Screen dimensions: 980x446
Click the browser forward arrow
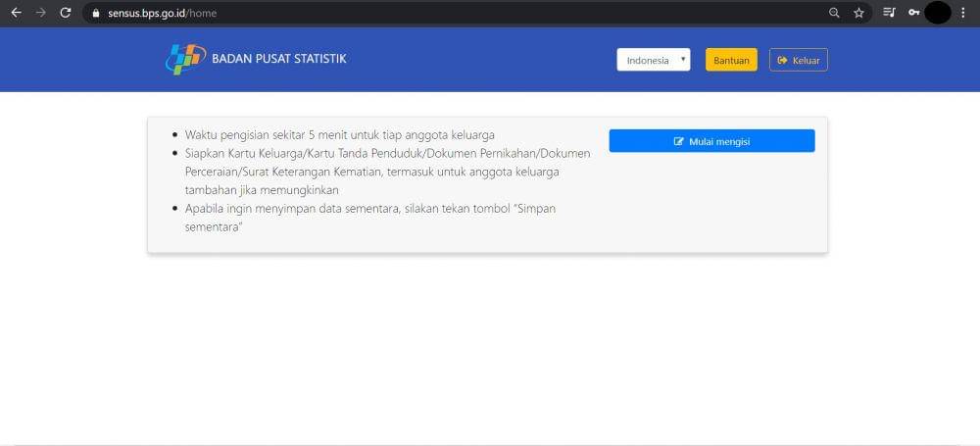click(x=40, y=13)
